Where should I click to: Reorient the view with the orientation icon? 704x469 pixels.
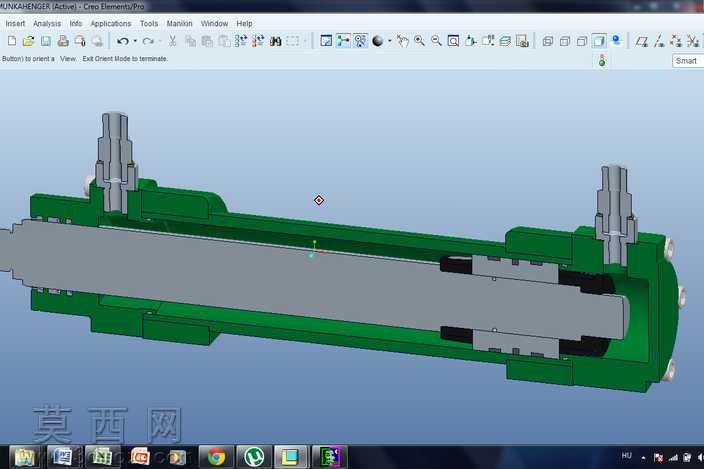pos(471,41)
